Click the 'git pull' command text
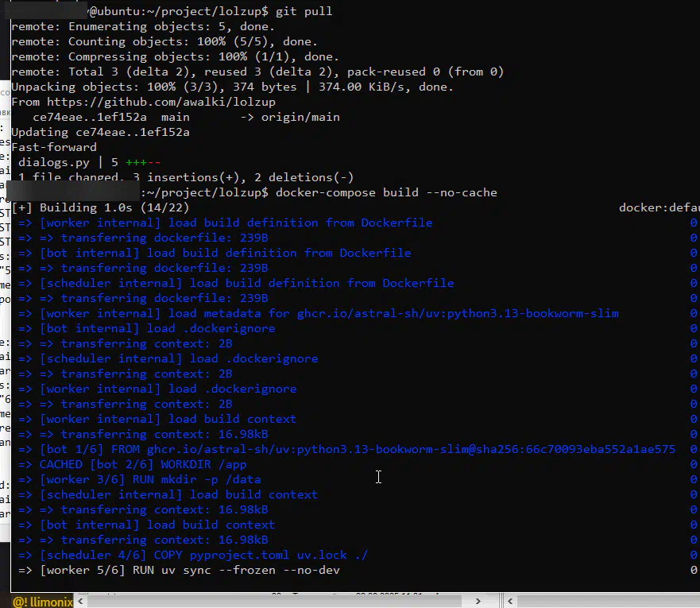This screenshot has width=700, height=608. tap(304, 11)
